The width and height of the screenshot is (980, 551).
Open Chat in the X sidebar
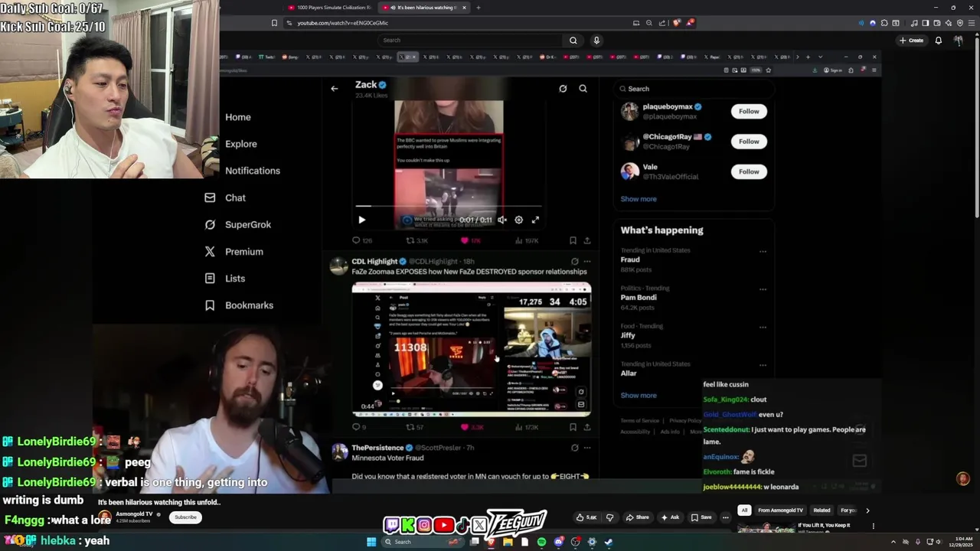[226, 197]
